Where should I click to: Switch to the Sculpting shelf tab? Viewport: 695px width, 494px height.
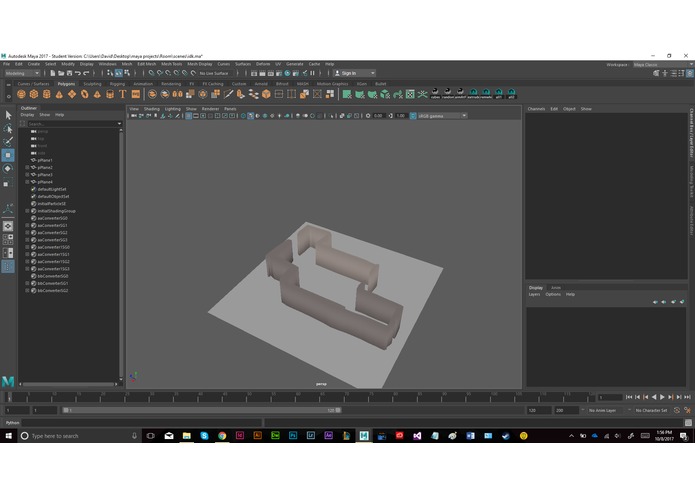[x=92, y=84]
